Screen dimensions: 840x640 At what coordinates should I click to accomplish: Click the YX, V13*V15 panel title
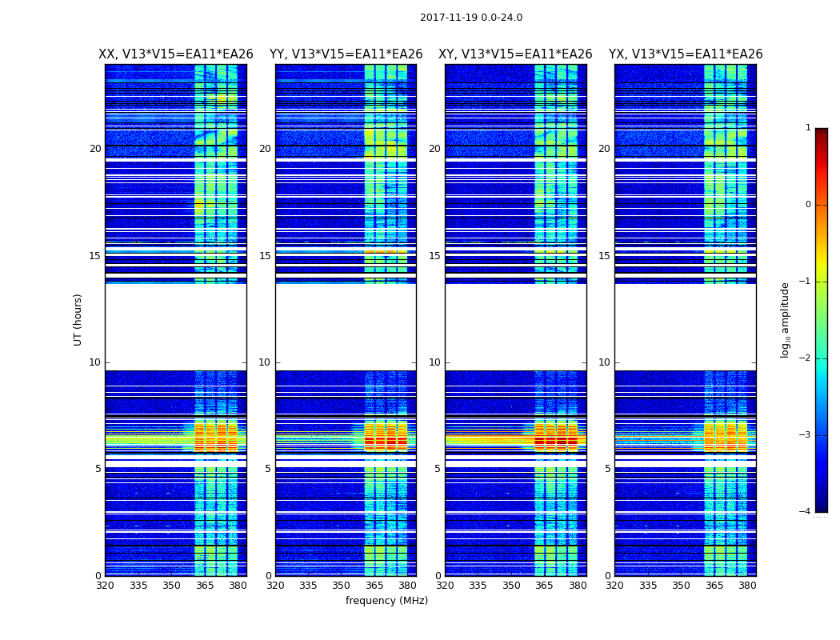[x=685, y=54]
